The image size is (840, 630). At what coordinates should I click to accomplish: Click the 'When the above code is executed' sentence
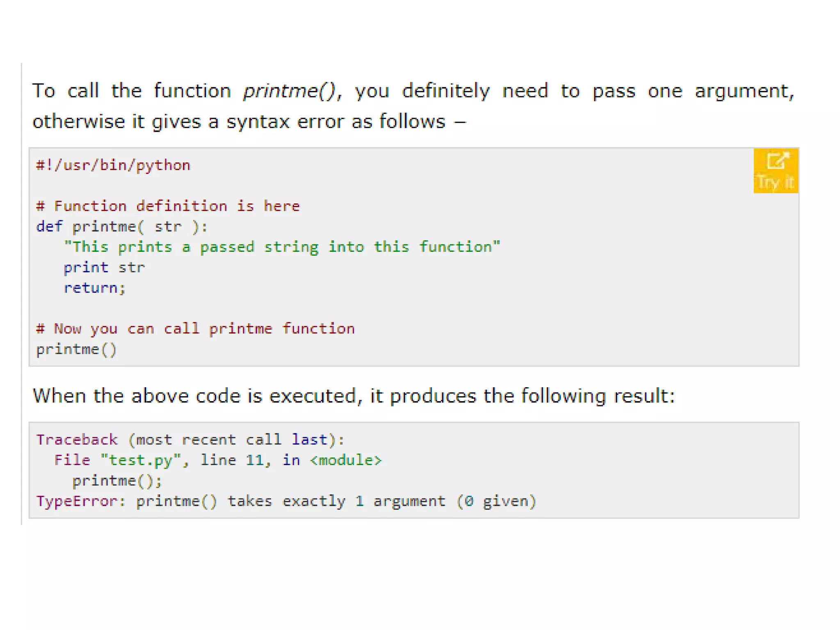click(x=354, y=396)
